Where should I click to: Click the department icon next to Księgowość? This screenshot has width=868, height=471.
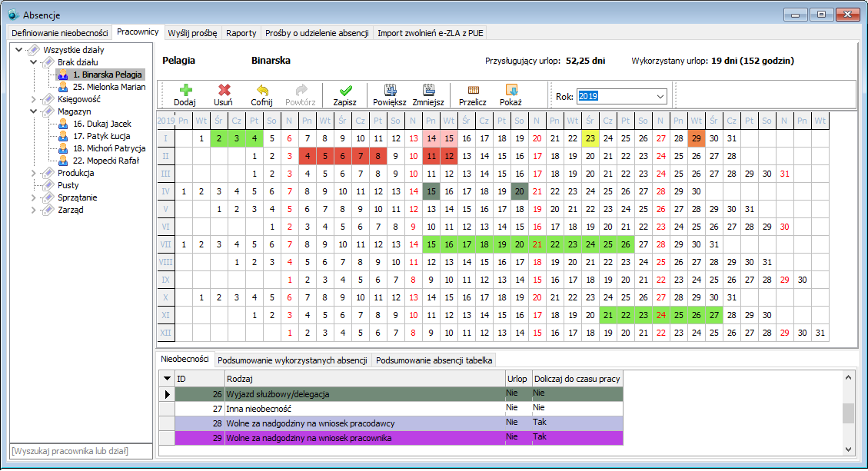coord(48,99)
